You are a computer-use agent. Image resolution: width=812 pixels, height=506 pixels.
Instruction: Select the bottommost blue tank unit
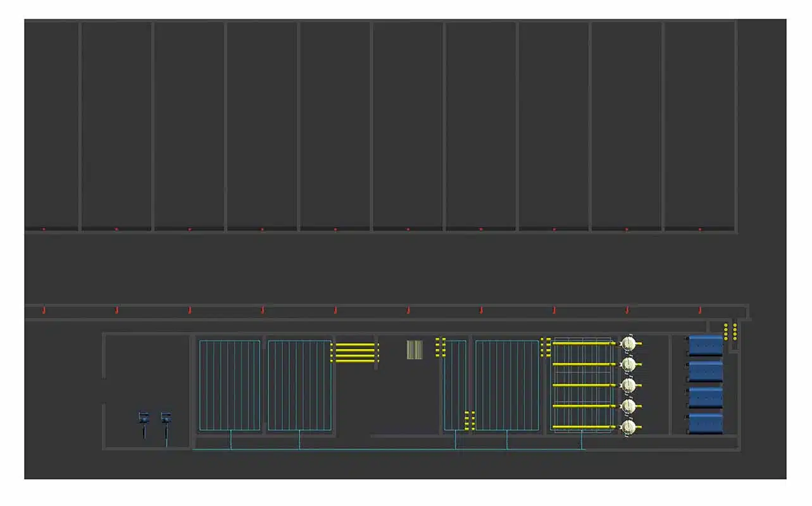coord(706,423)
